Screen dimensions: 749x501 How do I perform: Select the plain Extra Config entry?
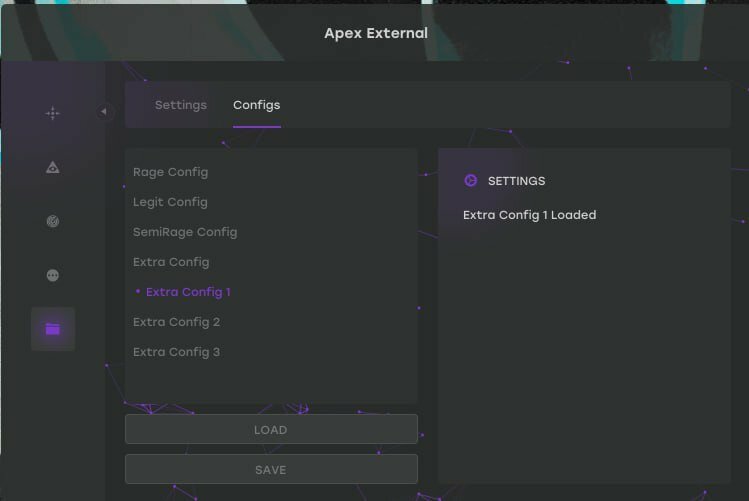point(171,262)
